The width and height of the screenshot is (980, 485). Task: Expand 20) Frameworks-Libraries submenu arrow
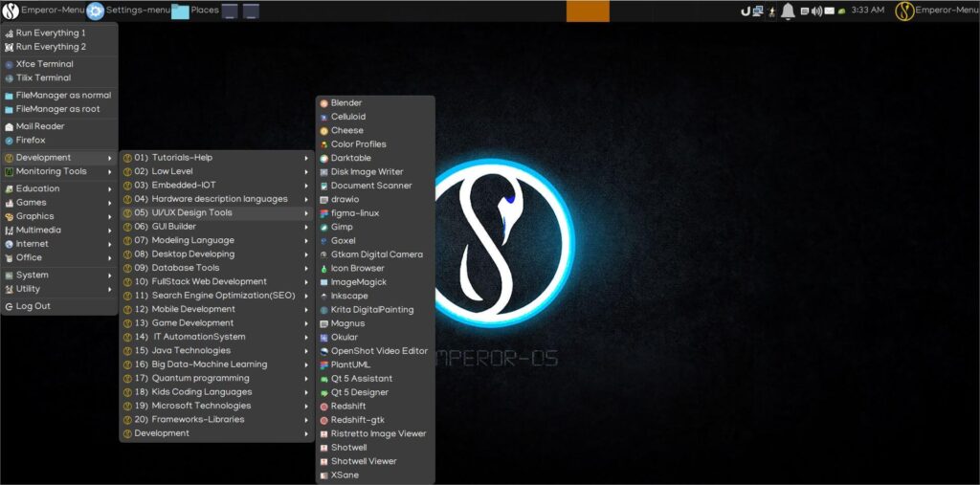(x=306, y=419)
